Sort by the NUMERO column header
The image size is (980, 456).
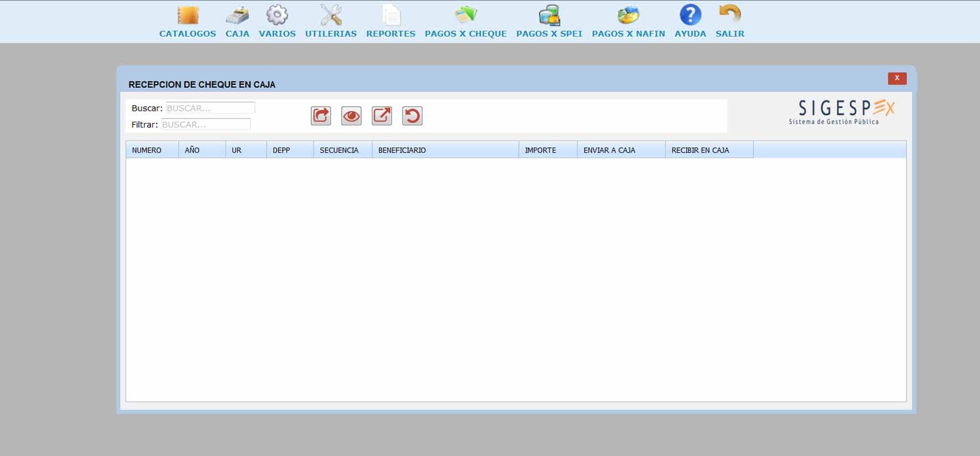152,150
